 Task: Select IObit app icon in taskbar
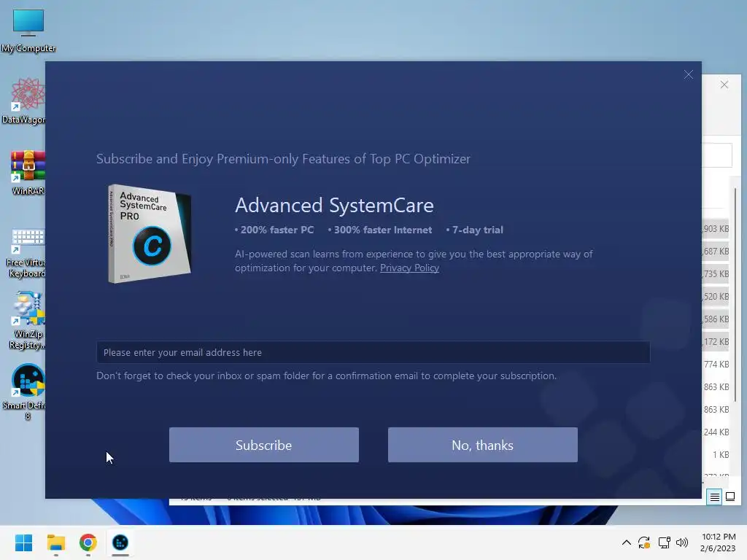pos(120,542)
